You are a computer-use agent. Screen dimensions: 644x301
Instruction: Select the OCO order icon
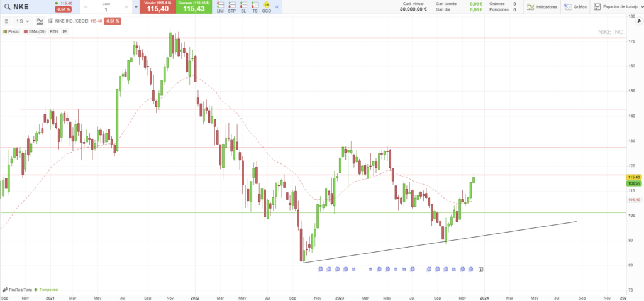click(266, 7)
